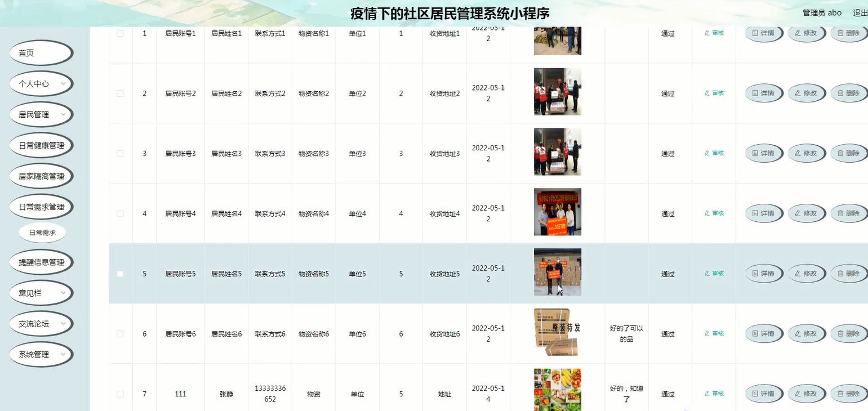Tick the checkbox for row 6
The width and height of the screenshot is (868, 411).
point(120,334)
